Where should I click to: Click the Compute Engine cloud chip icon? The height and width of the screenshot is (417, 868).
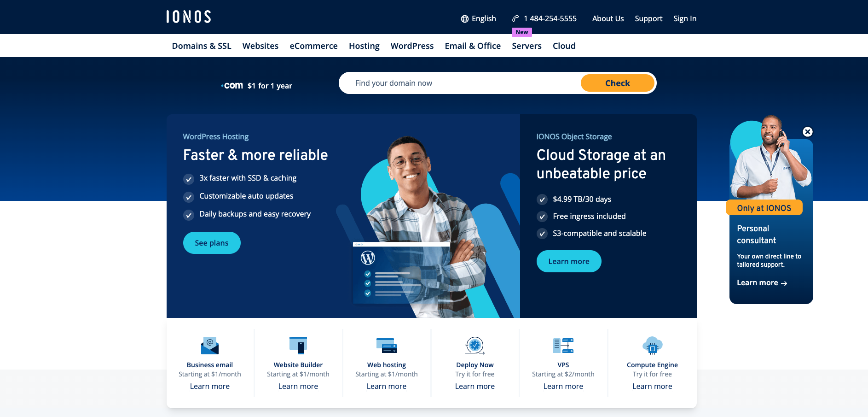pos(652,346)
